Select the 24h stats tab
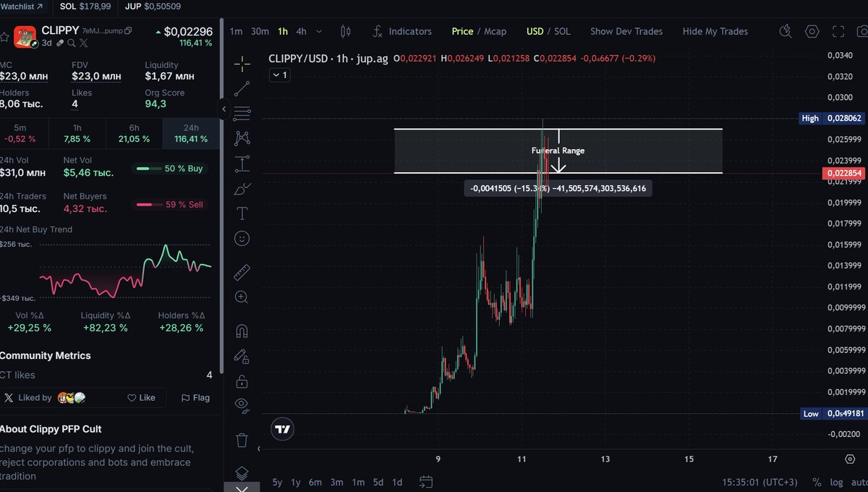Viewport: 868px width, 492px height. pyautogui.click(x=191, y=133)
